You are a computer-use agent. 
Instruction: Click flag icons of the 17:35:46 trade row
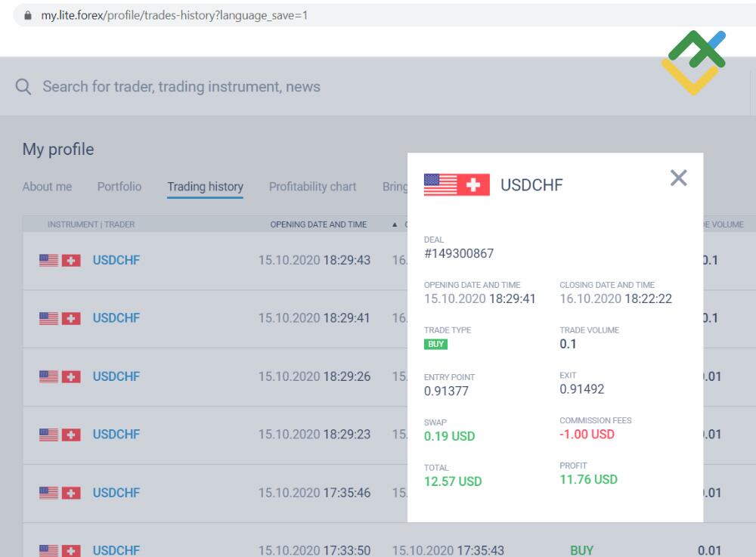tap(60, 493)
